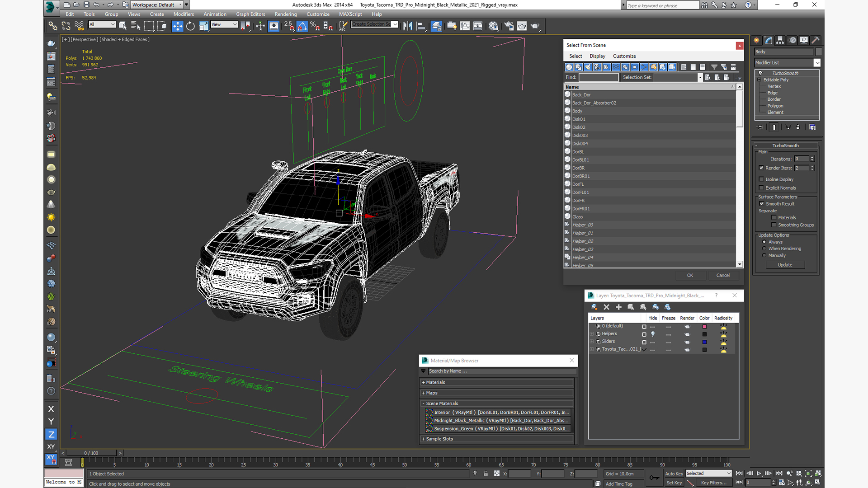Image resolution: width=868 pixels, height=488 pixels.
Task: Enable Isoline Display checkbox
Action: [x=761, y=179]
